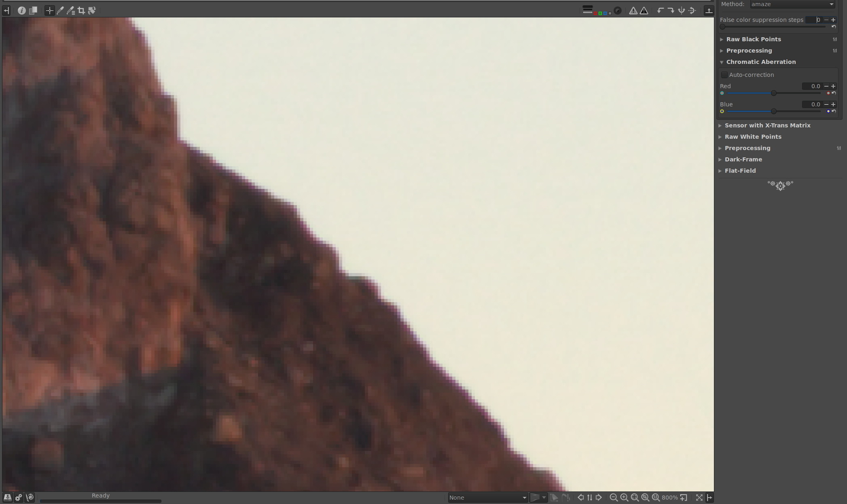The width and height of the screenshot is (847, 504).
Task: Click the Red value field
Action: [812, 86]
